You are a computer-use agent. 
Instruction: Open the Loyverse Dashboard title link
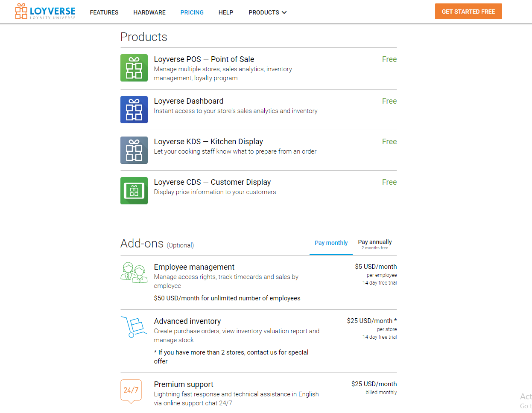189,101
